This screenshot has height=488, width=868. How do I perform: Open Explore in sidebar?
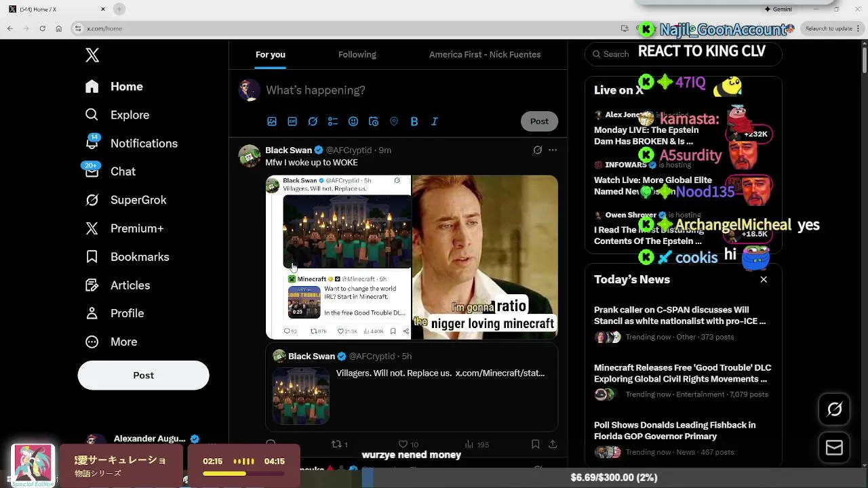(x=117, y=115)
